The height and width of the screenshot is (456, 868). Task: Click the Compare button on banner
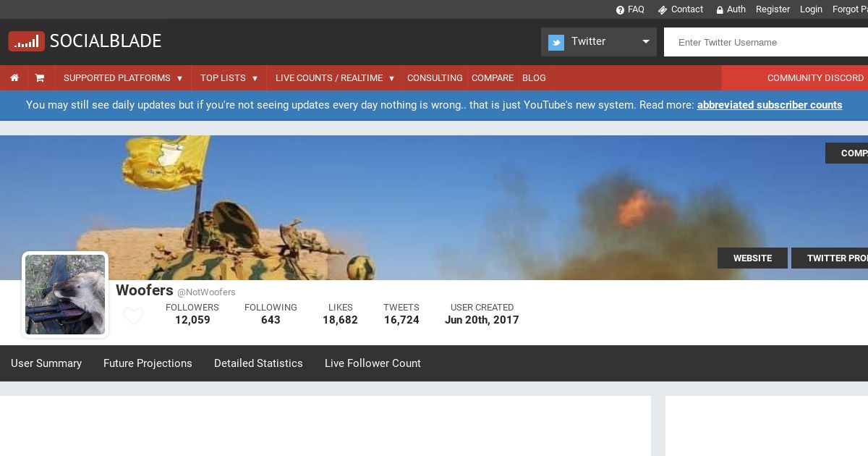pos(847,153)
